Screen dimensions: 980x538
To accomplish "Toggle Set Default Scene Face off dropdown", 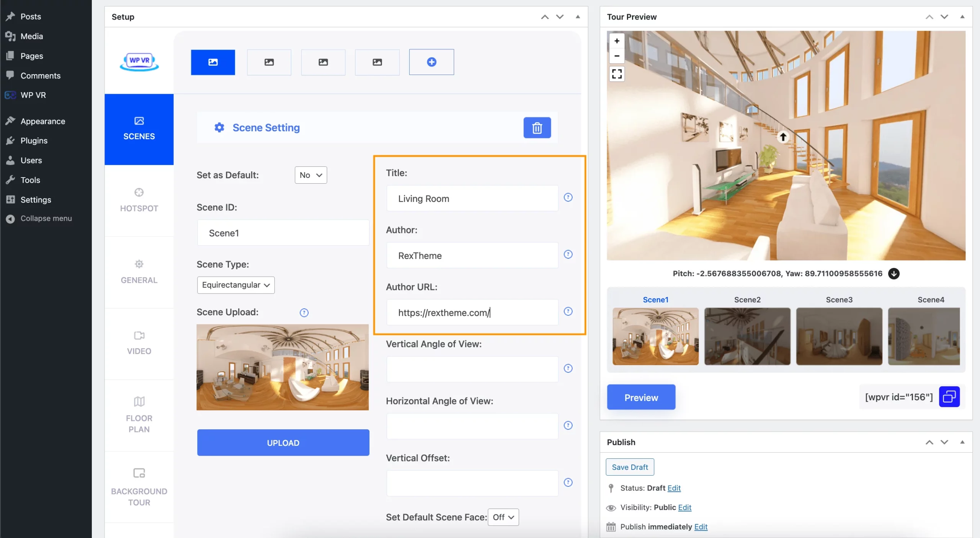I will click(x=503, y=517).
